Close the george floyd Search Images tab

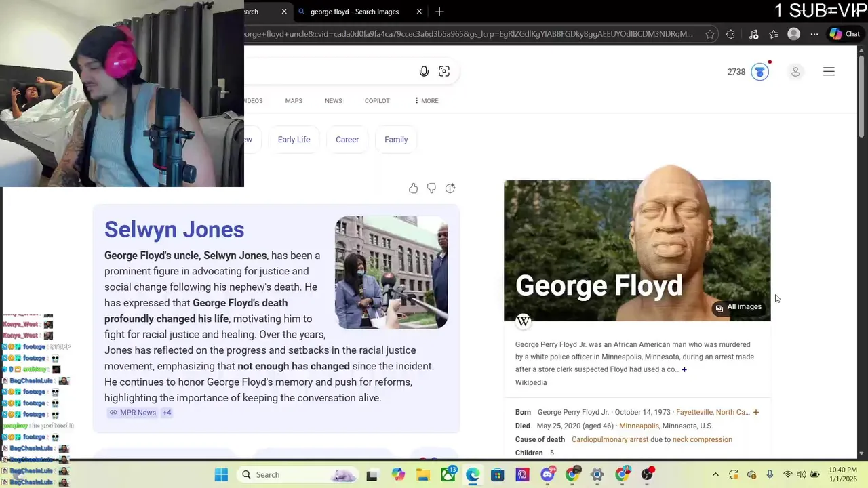(419, 12)
